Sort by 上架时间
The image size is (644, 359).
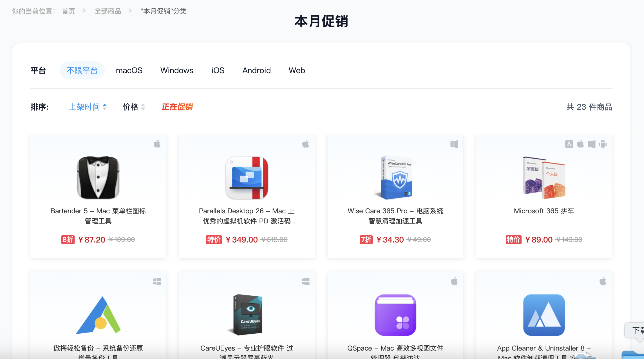click(x=88, y=107)
